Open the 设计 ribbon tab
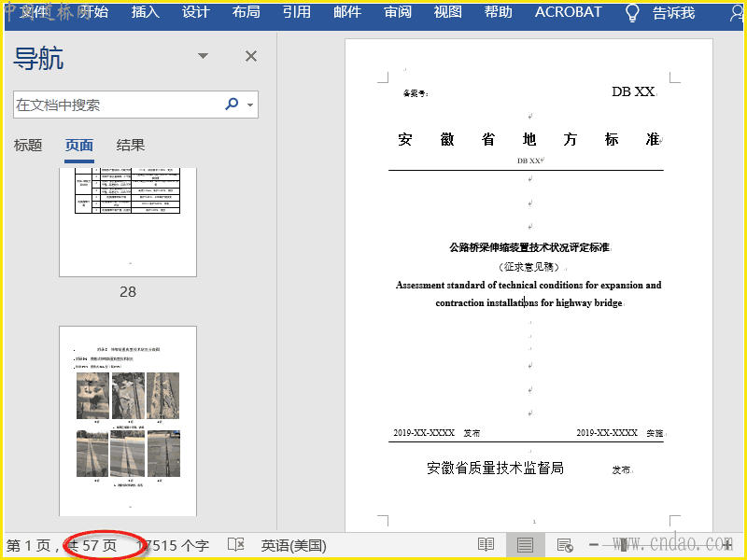Viewport: 747px width, 560px height. (196, 11)
